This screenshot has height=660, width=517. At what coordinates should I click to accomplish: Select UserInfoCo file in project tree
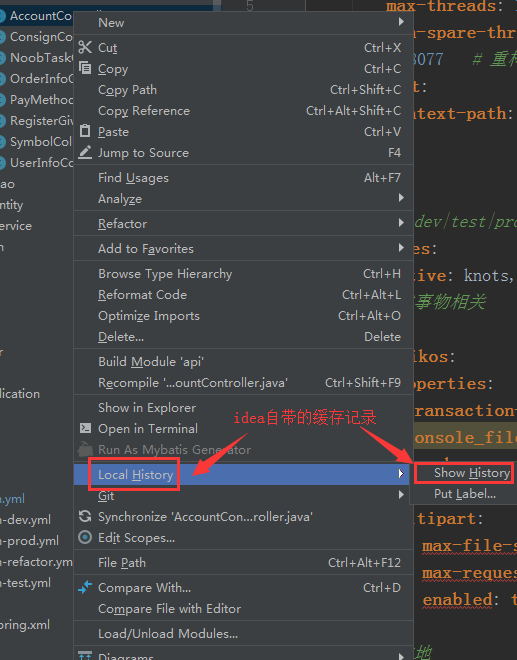41,162
